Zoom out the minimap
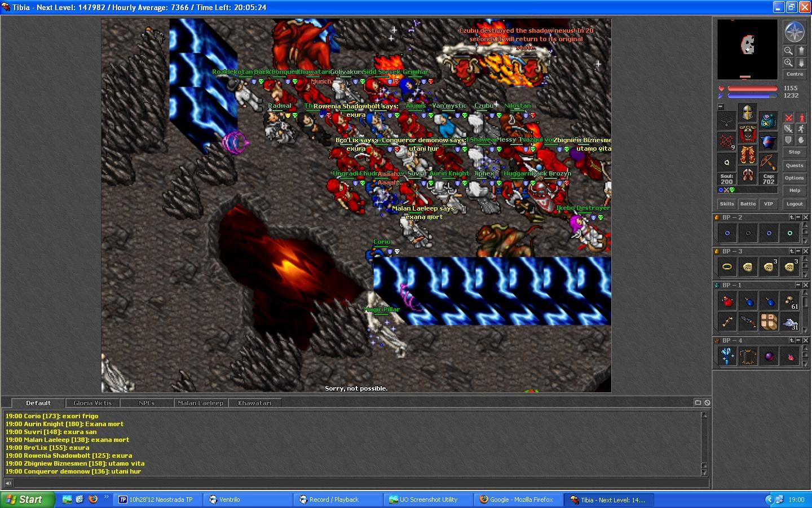Image resolution: width=812 pixels, height=508 pixels. [788, 50]
